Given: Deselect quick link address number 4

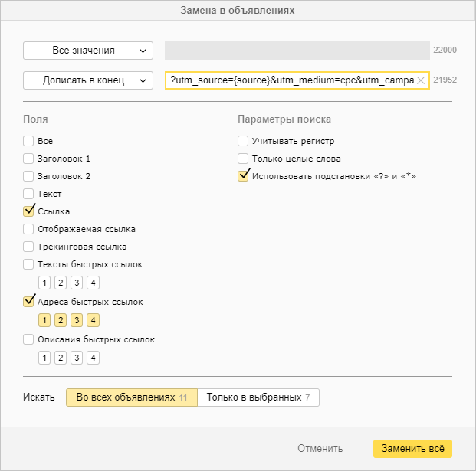Looking at the screenshot, I should [94, 321].
